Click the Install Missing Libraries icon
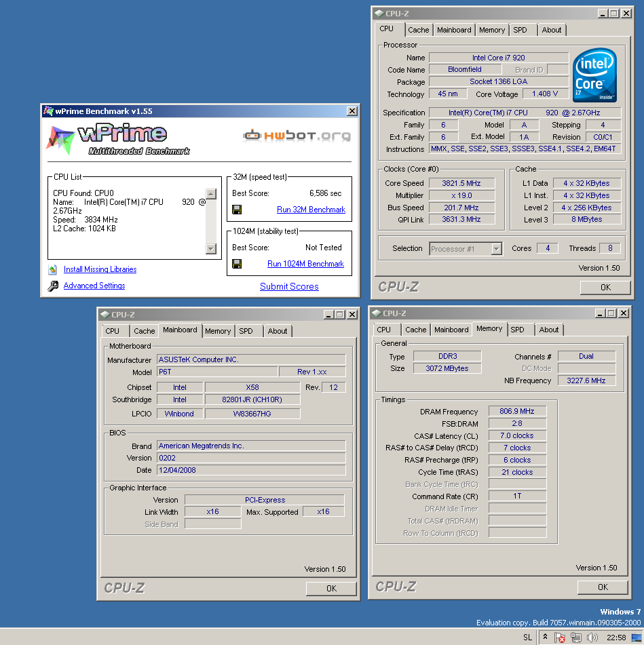Viewport: 644px width, 645px height. coord(53,270)
